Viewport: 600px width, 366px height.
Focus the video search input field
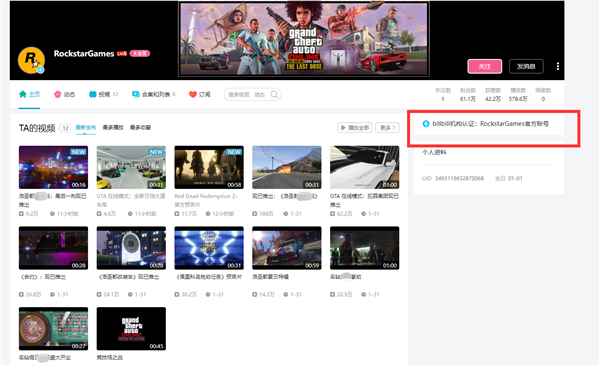[x=253, y=94]
